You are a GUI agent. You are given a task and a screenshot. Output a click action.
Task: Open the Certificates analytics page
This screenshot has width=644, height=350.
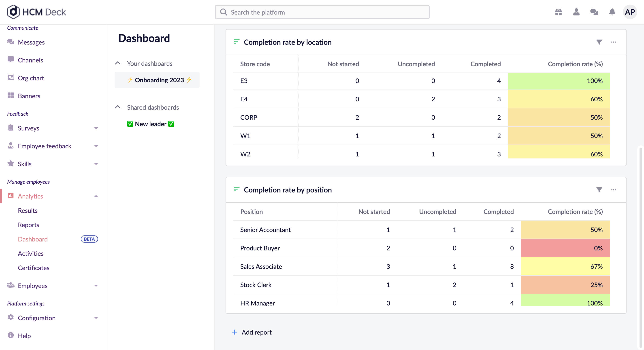(34, 268)
